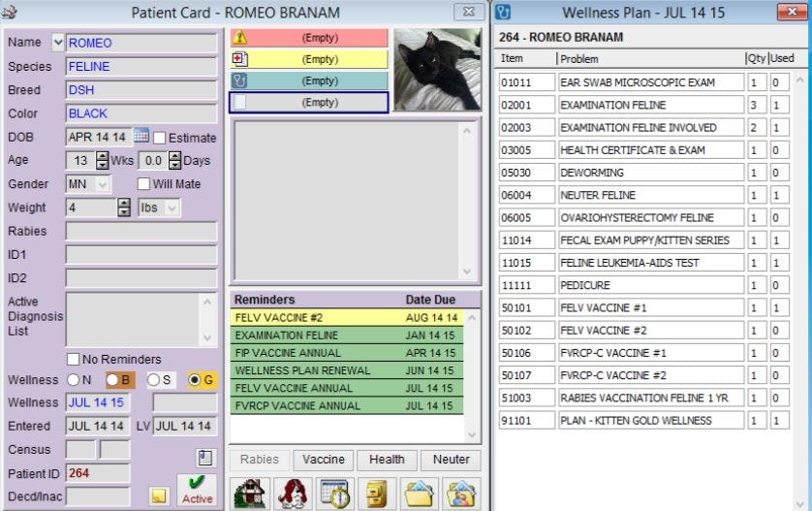Select Wellness option B

(111, 380)
